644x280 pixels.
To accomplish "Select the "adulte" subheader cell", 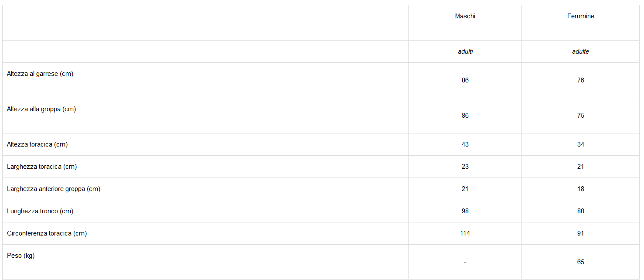I will [x=580, y=51].
